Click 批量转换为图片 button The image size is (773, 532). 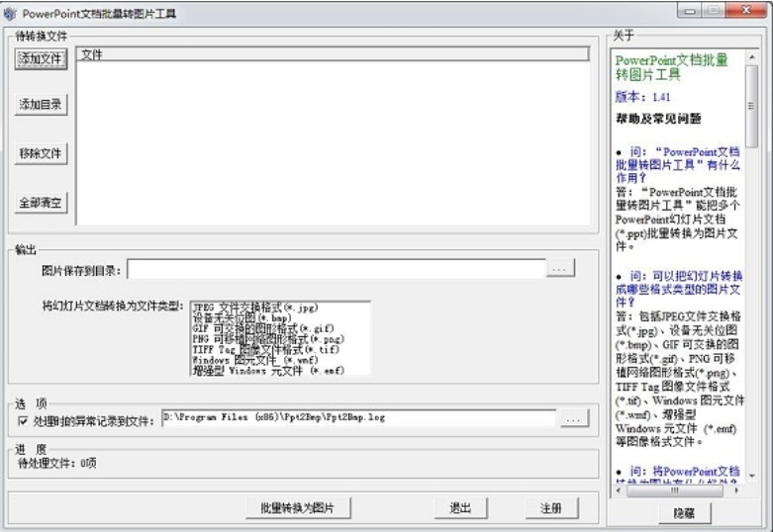(x=298, y=508)
